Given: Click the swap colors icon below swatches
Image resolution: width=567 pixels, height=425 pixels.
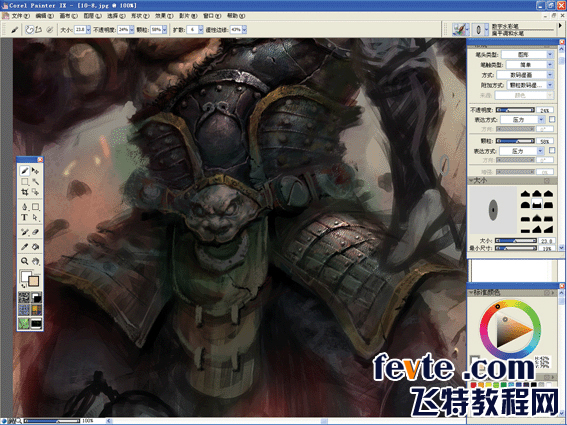Looking at the screenshot, I should coord(24,286).
